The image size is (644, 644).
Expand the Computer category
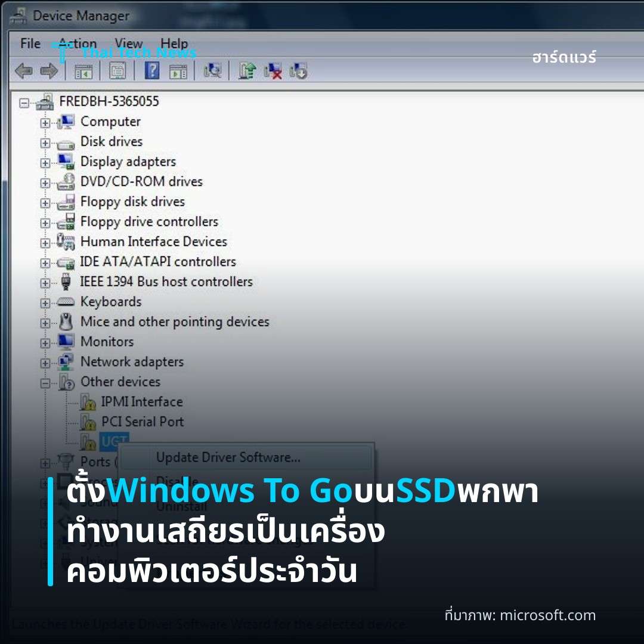[45, 123]
